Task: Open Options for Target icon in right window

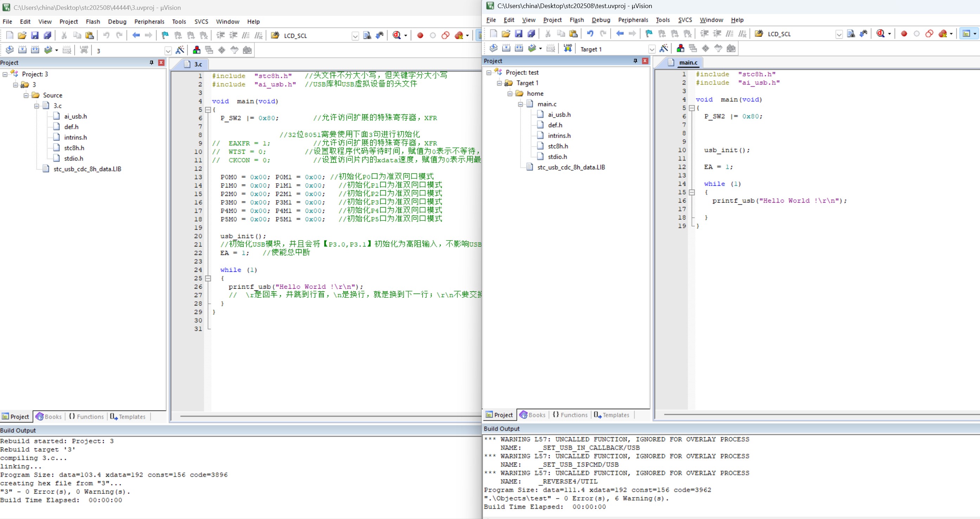Action: 664,48
